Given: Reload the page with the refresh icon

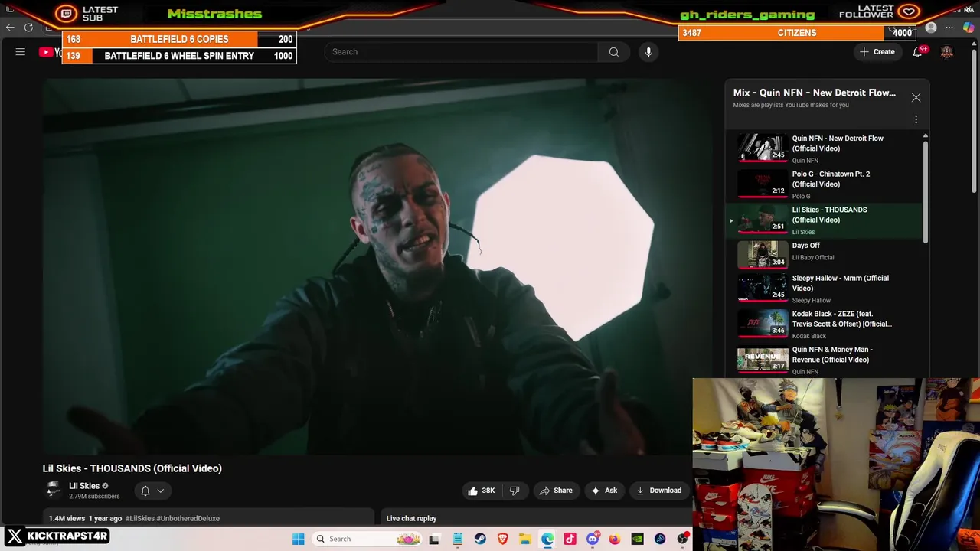Looking at the screenshot, I should [x=28, y=28].
